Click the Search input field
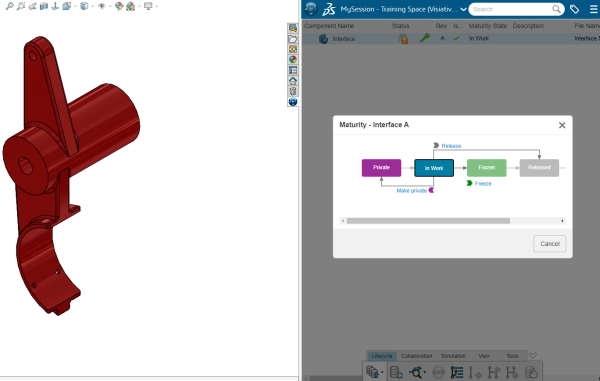The width and height of the screenshot is (600, 381). click(x=512, y=9)
